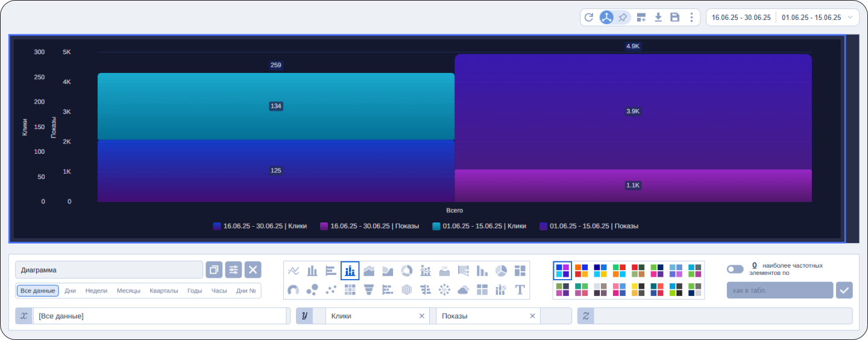
Task: Toggle the pin icon in the toolbar
Action: 623,17
